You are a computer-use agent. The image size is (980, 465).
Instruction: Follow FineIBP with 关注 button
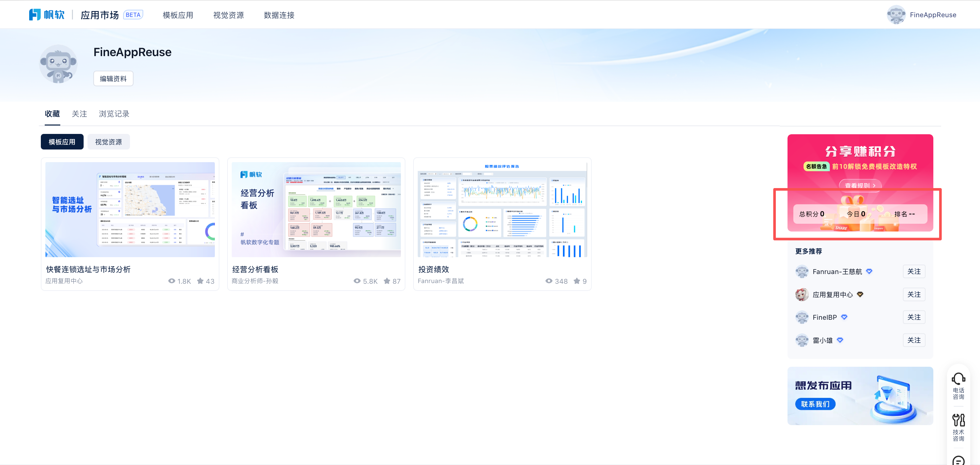tap(914, 317)
